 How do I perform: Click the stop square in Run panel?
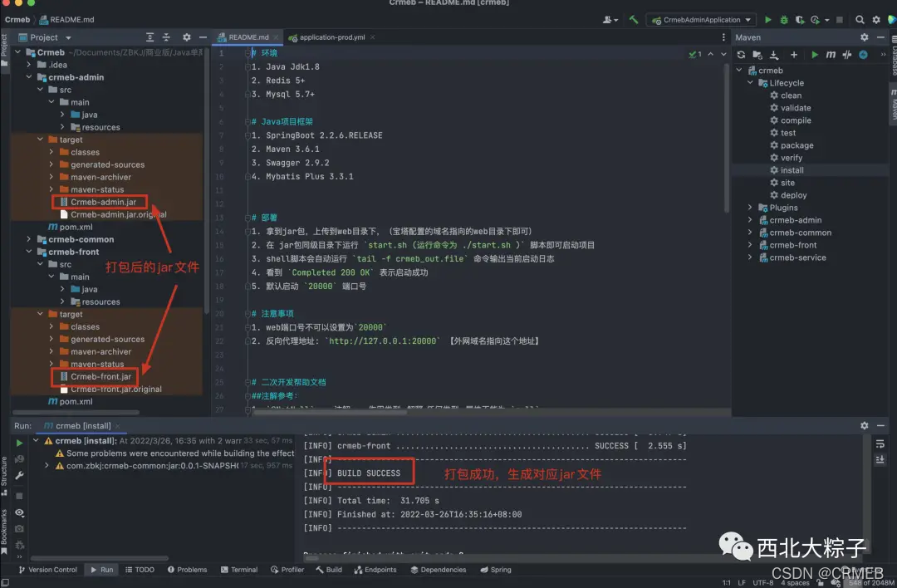pyautogui.click(x=19, y=496)
